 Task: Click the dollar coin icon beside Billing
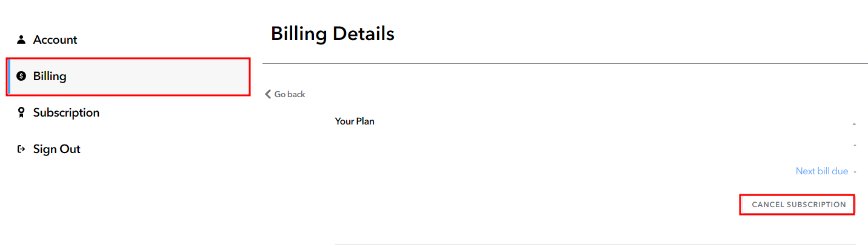21,76
